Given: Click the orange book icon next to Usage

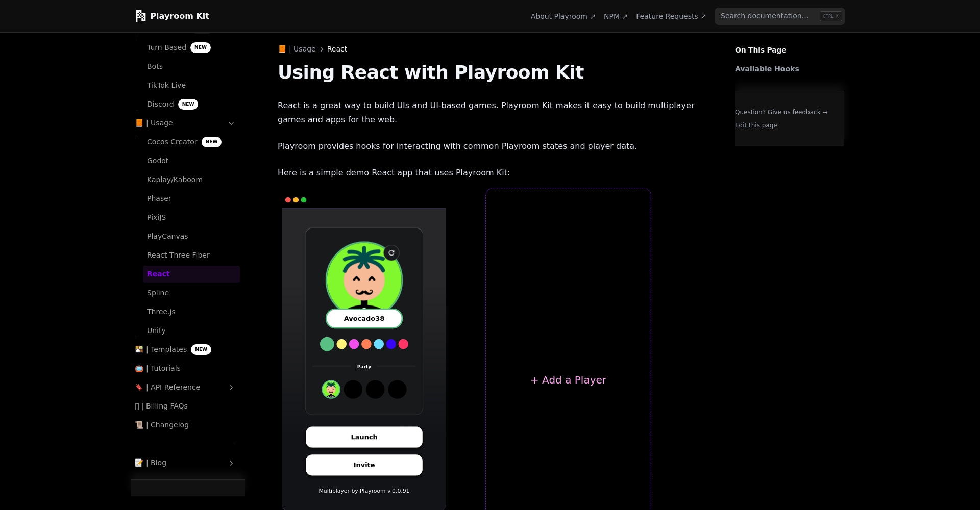Looking at the screenshot, I should tap(139, 123).
